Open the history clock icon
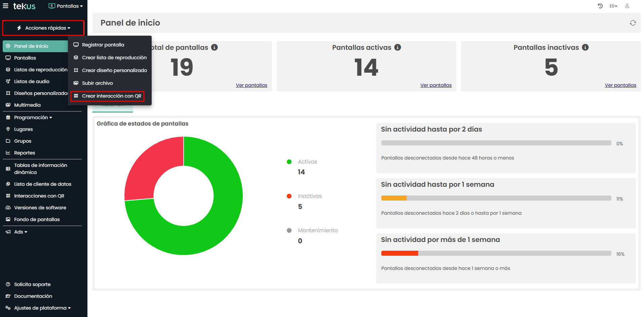This screenshot has width=644, height=317. pos(600,6)
